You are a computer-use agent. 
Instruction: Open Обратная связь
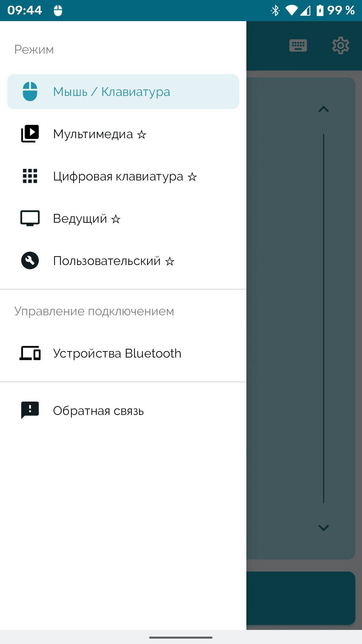[x=123, y=410]
